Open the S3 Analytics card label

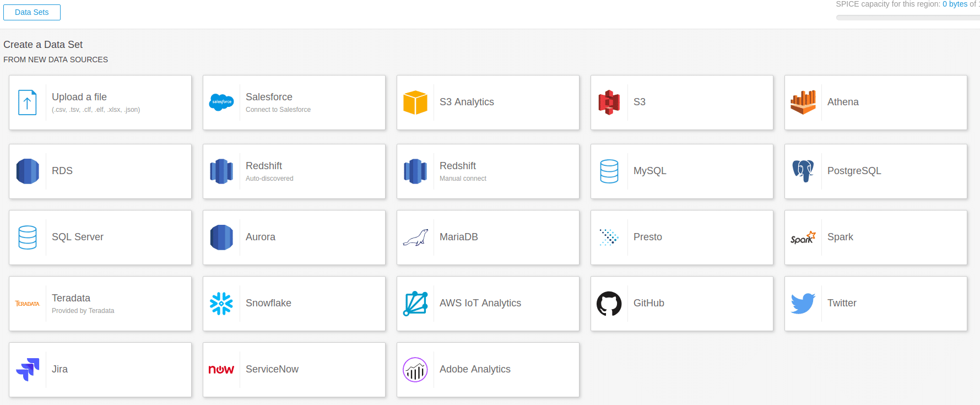click(467, 102)
